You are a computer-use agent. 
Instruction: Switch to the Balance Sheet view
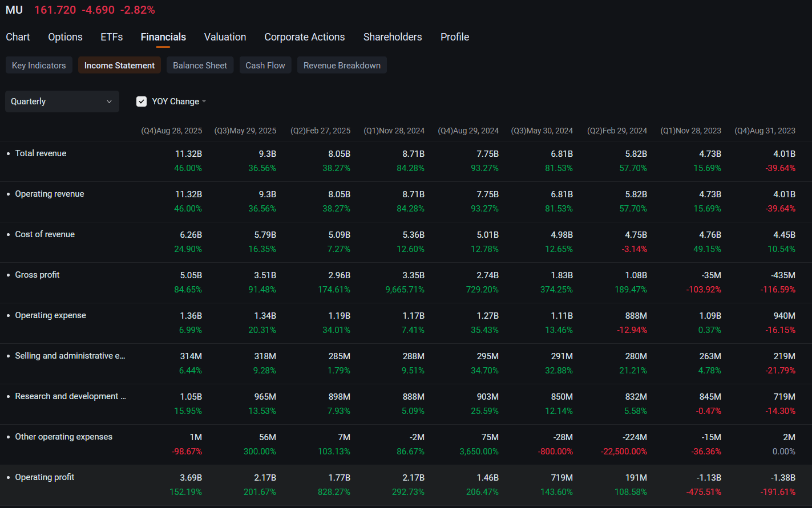(200, 66)
